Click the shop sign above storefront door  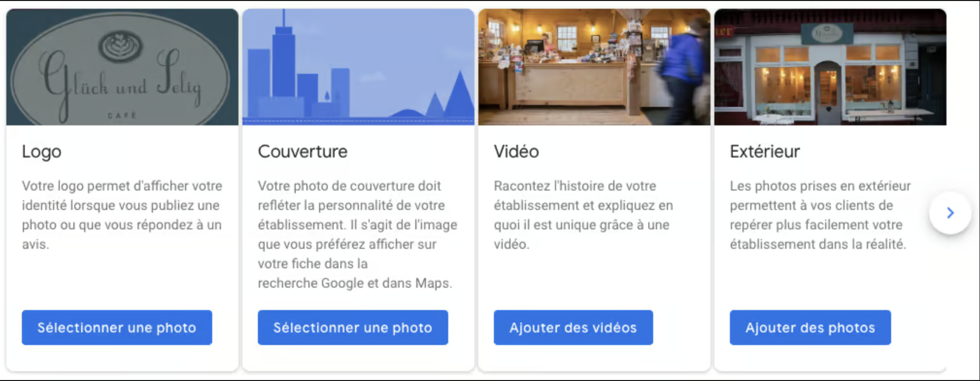(828, 34)
